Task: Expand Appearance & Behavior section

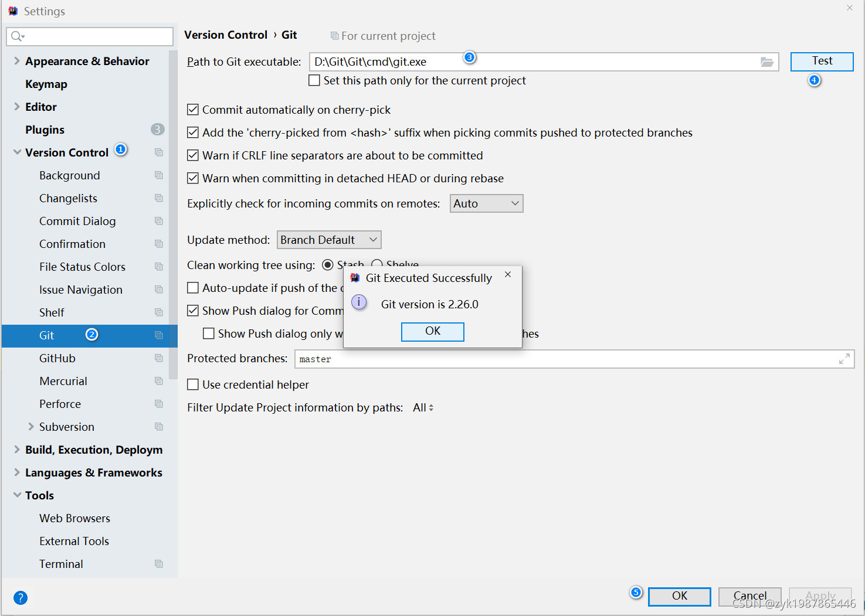Action: point(17,61)
